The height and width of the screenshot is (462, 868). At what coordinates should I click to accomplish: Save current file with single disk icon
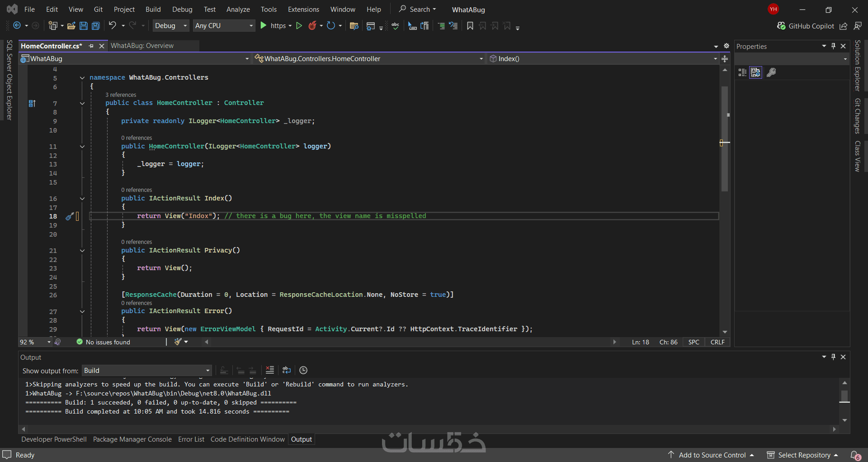point(84,26)
